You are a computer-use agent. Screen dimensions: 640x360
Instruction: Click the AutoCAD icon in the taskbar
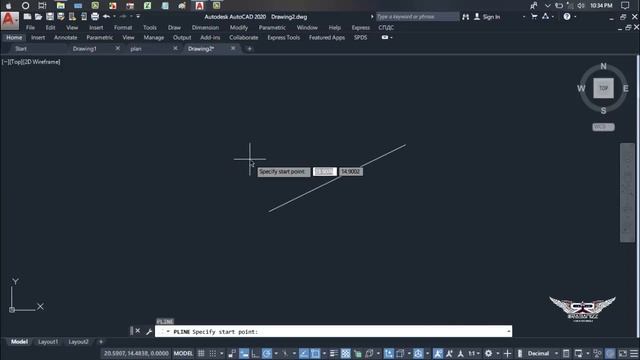(x=199, y=5)
